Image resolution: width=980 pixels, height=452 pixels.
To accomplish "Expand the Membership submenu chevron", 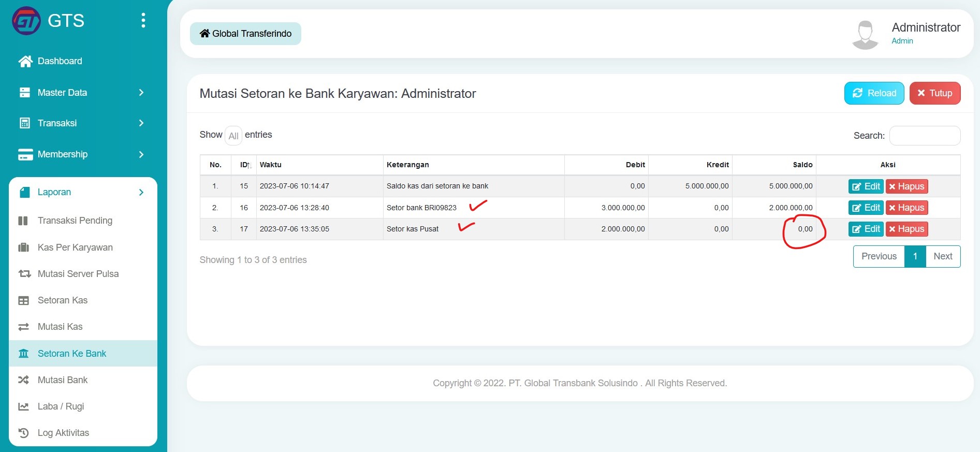I will pyautogui.click(x=141, y=154).
